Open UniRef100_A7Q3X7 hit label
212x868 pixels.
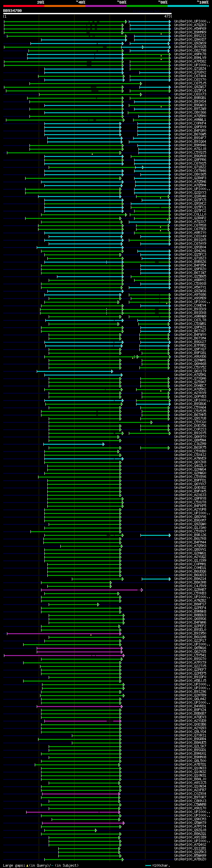tap(190, 222)
